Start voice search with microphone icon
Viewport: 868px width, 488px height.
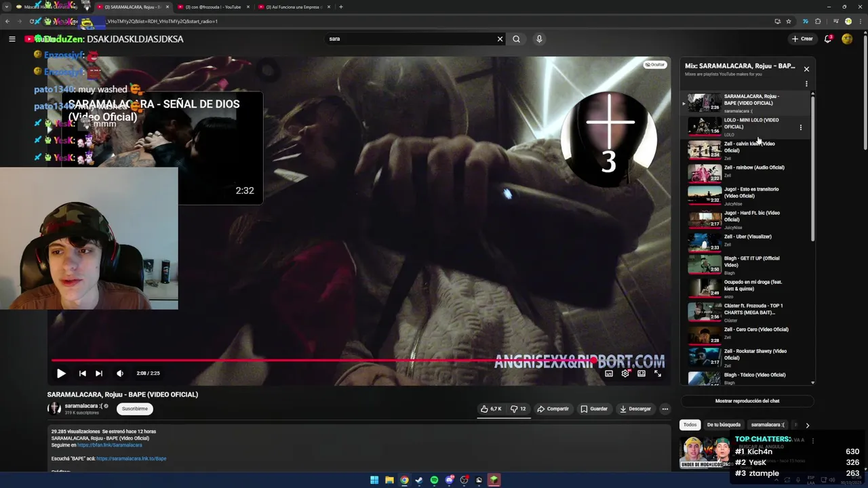click(x=539, y=39)
